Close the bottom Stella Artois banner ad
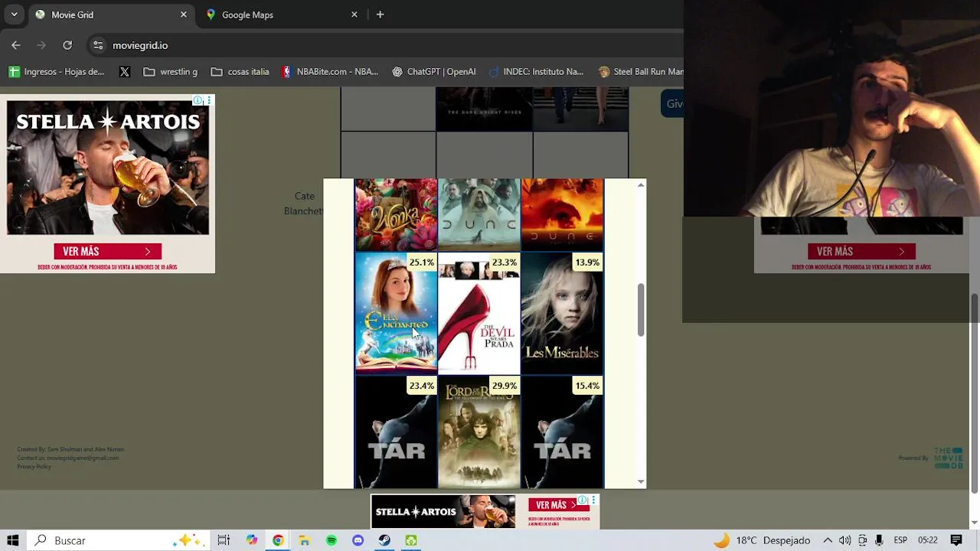Viewport: 980px width, 551px height. 593,500
